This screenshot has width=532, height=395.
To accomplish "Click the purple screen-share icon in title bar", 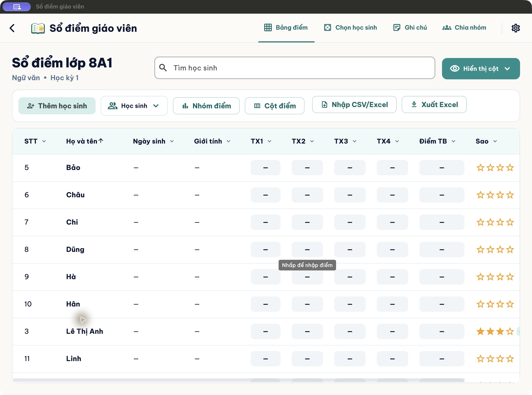I will click(x=17, y=7).
